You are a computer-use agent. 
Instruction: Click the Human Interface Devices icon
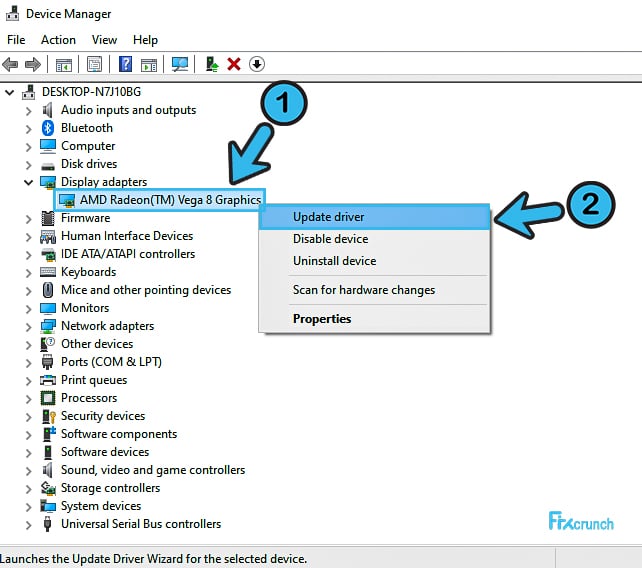click(x=48, y=237)
